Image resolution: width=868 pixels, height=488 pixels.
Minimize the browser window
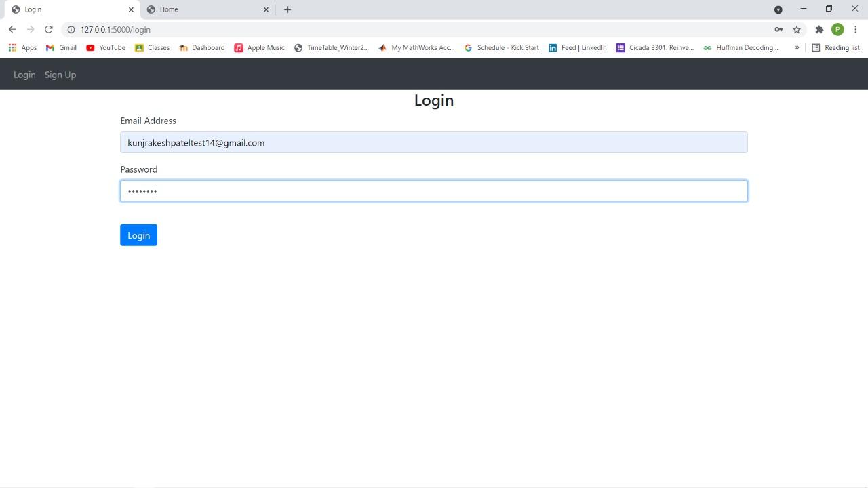click(x=804, y=9)
